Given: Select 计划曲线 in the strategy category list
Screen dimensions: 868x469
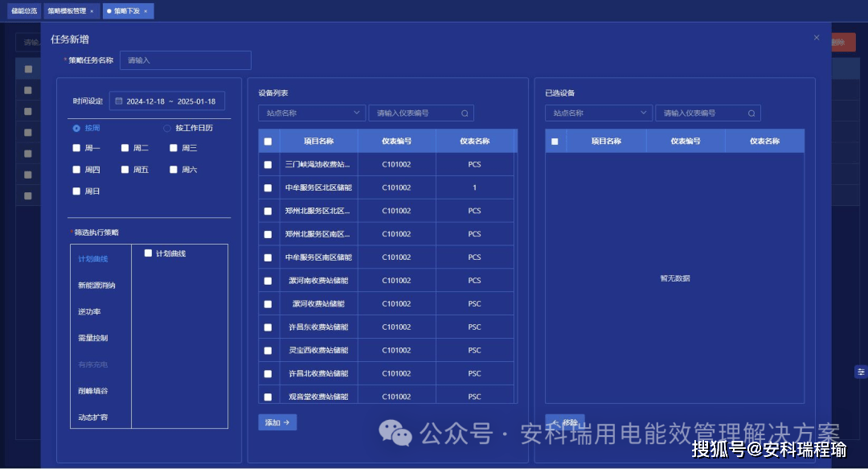Looking at the screenshot, I should [93, 259].
